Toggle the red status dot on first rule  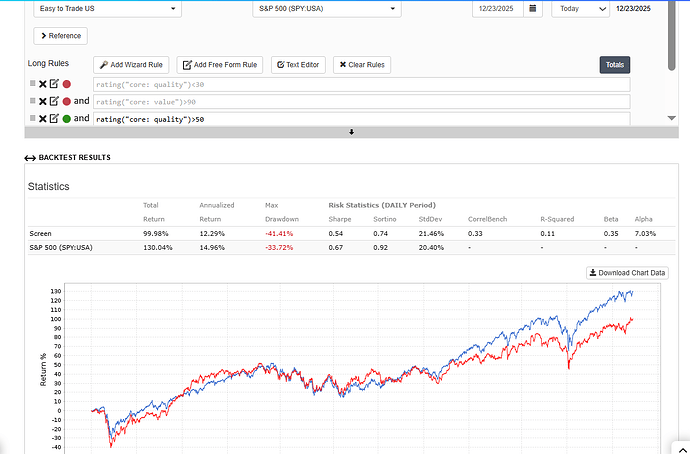click(66, 84)
